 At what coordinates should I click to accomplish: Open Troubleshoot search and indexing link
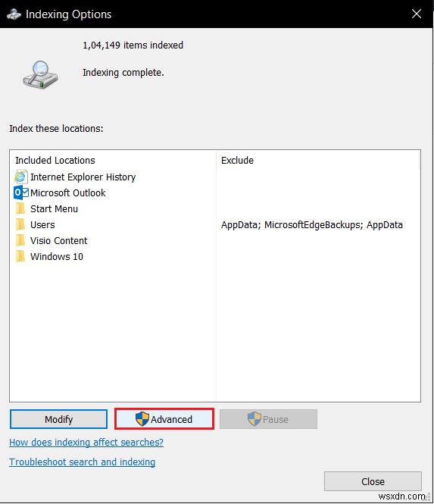click(82, 462)
